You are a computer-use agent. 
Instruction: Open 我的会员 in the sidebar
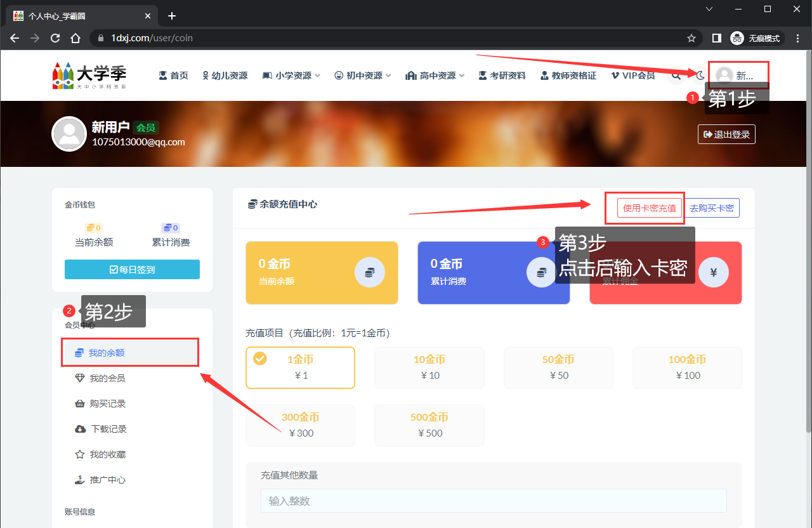[107, 378]
